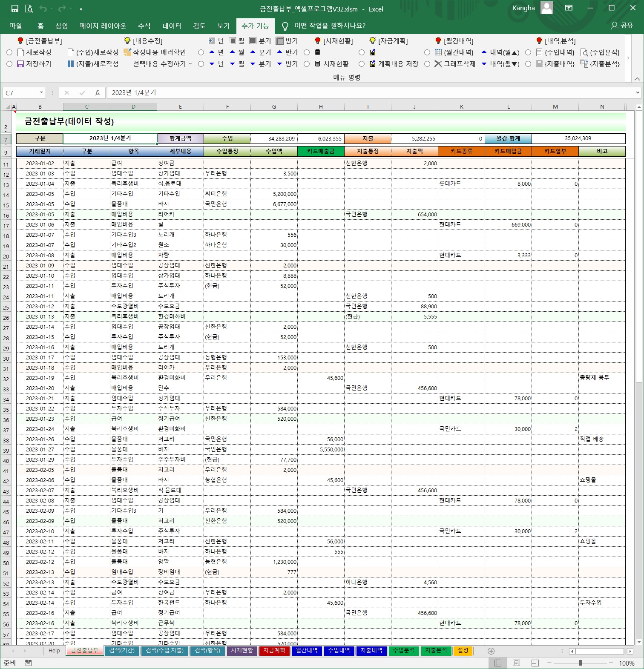Open 선택내용 수정하기 dropdown
This screenshot has height=669, width=644.
pos(163,64)
